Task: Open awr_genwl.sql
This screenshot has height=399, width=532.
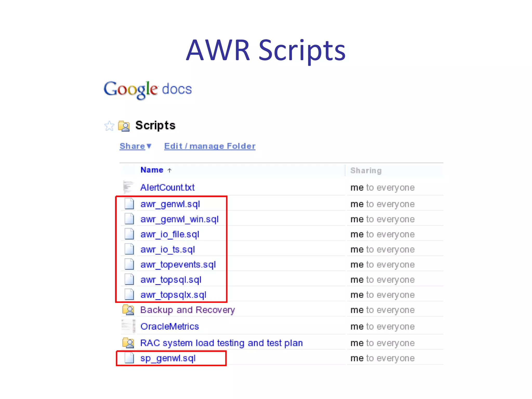Action: [x=170, y=204]
